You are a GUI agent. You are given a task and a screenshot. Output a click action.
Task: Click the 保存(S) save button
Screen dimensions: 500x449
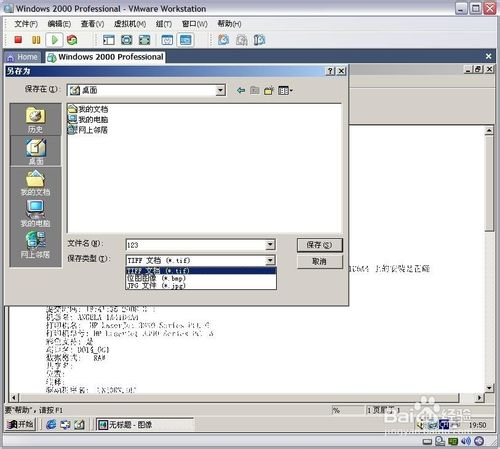pyautogui.click(x=319, y=245)
